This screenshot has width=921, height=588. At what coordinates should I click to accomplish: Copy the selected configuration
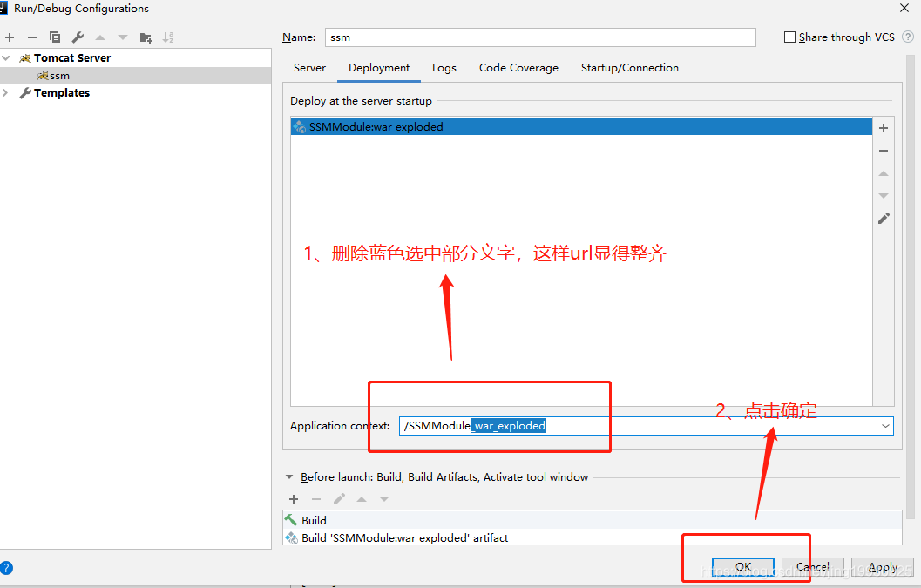tap(55, 37)
